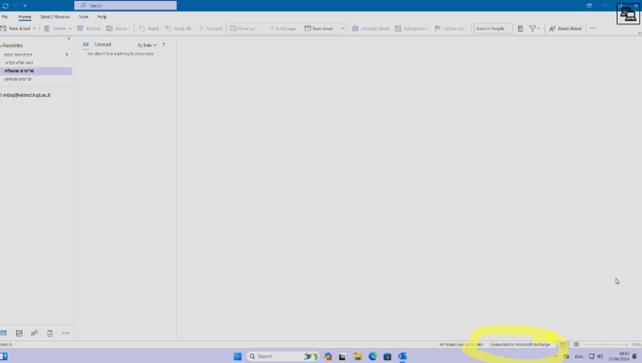Open the Address Book icon
This screenshot has height=363, width=642.
coord(520,28)
